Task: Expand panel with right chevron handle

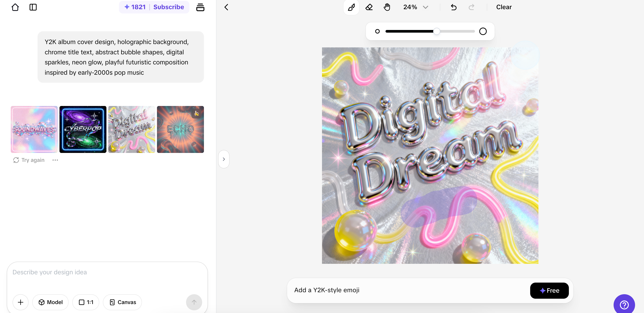Action: pos(224,159)
